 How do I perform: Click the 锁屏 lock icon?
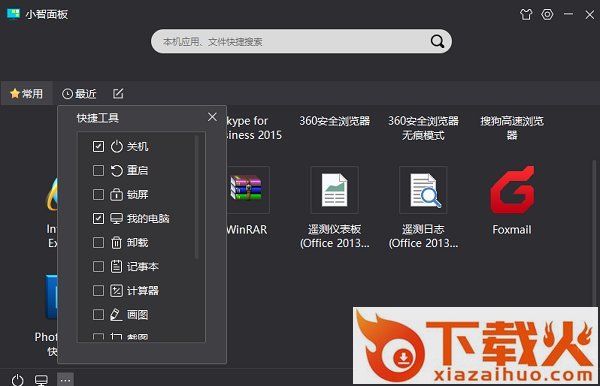tap(116, 194)
